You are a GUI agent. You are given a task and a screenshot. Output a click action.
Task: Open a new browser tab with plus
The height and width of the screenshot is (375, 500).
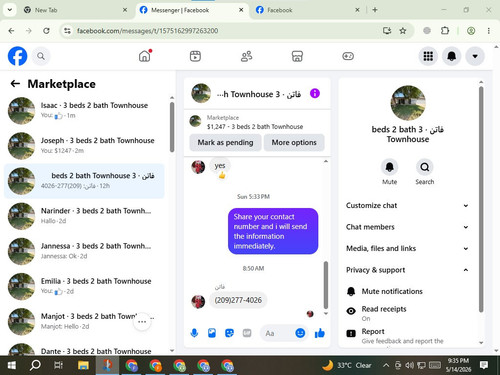tap(375, 10)
